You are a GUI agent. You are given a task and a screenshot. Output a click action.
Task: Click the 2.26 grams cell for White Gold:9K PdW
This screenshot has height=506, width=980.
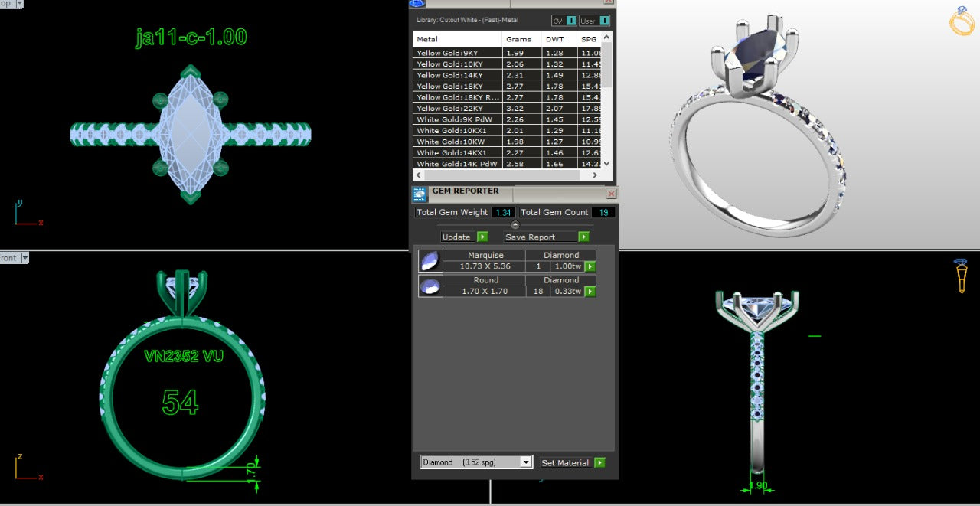[521, 119]
